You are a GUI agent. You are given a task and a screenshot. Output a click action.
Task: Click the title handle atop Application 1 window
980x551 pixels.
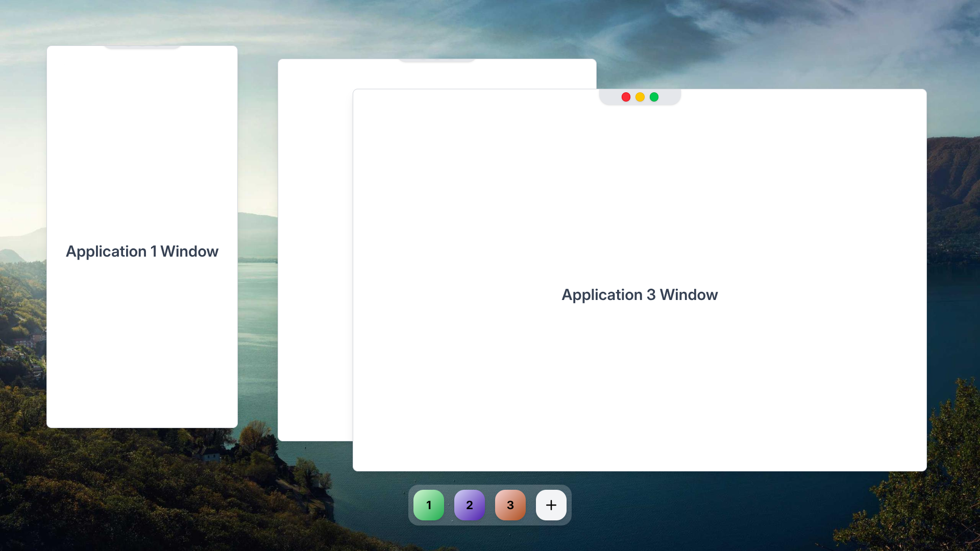[142, 47]
